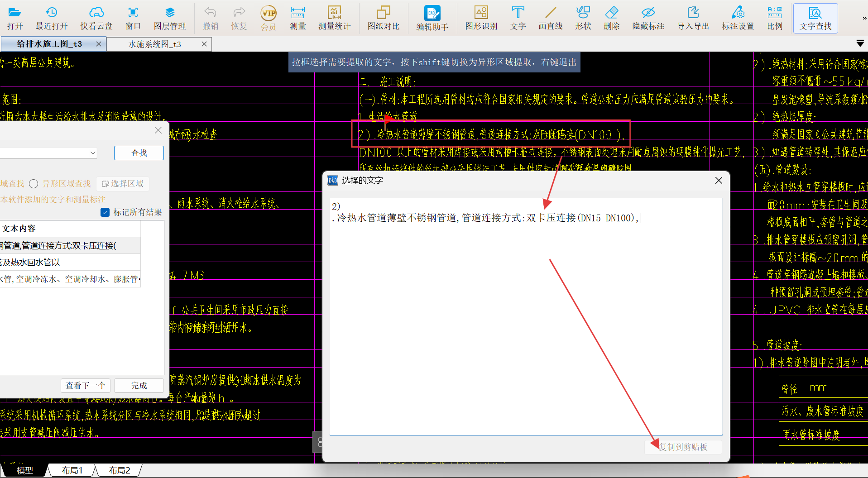The height and width of the screenshot is (478, 868).
Task: Open 图纸对比 drawing compare tool
Action: click(x=384, y=18)
